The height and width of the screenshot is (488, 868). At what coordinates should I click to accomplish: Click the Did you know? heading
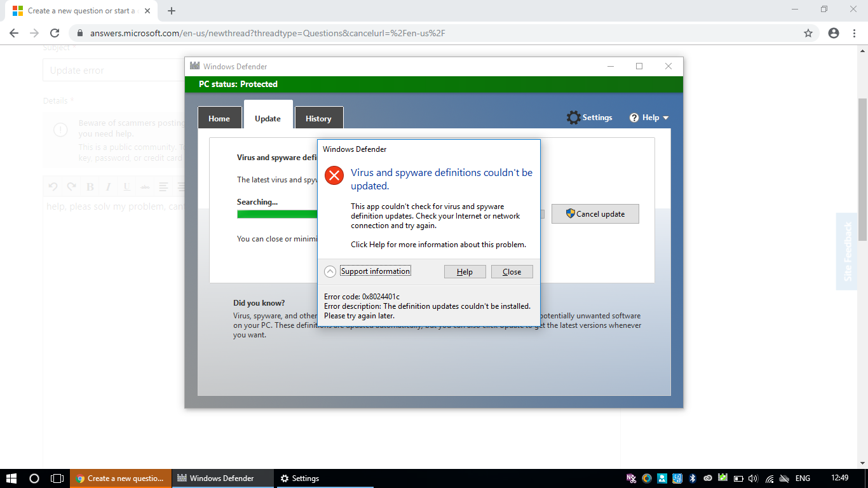[259, 303]
